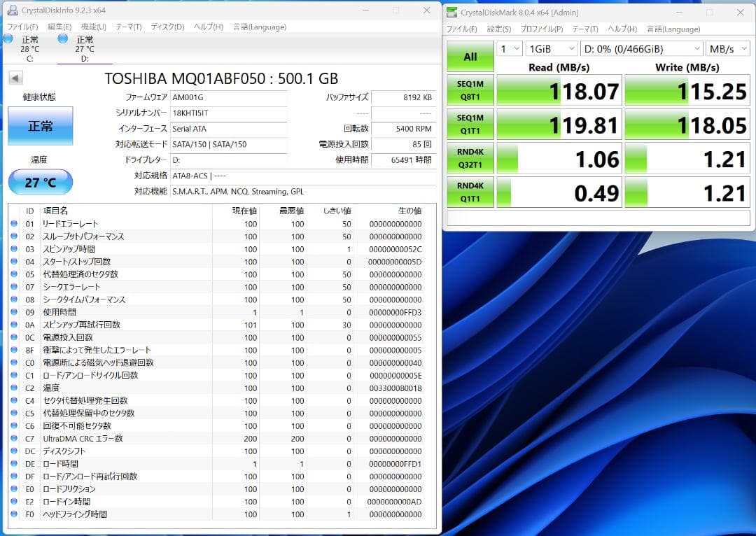Viewport: 756px width, 536px height.
Task: Open the Help (ヘルプ) menu in CrystalDiskMark
Action: [x=622, y=29]
